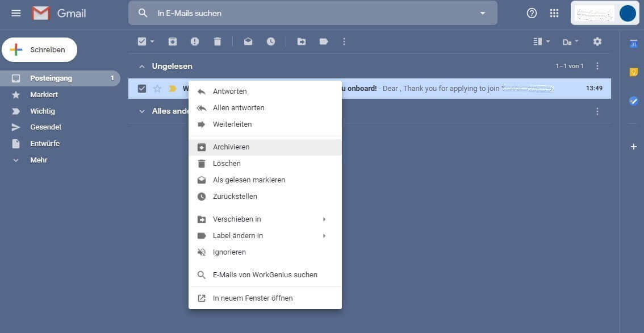Click the toolbar move-to folder icon
The image size is (644, 333).
pyautogui.click(x=302, y=41)
